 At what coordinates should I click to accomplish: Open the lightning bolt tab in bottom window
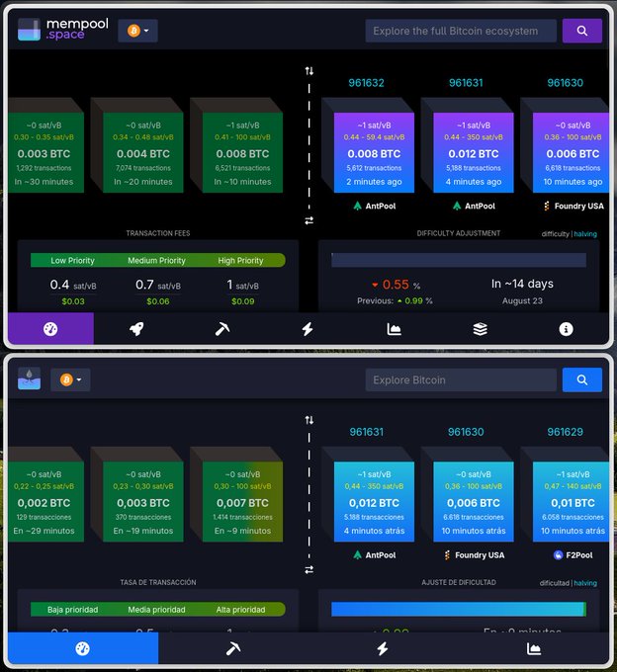click(383, 648)
